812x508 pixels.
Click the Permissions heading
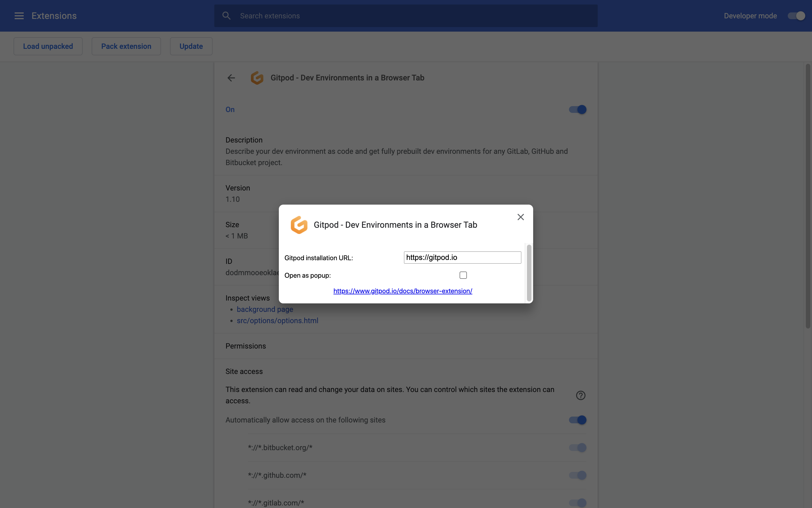pos(246,346)
